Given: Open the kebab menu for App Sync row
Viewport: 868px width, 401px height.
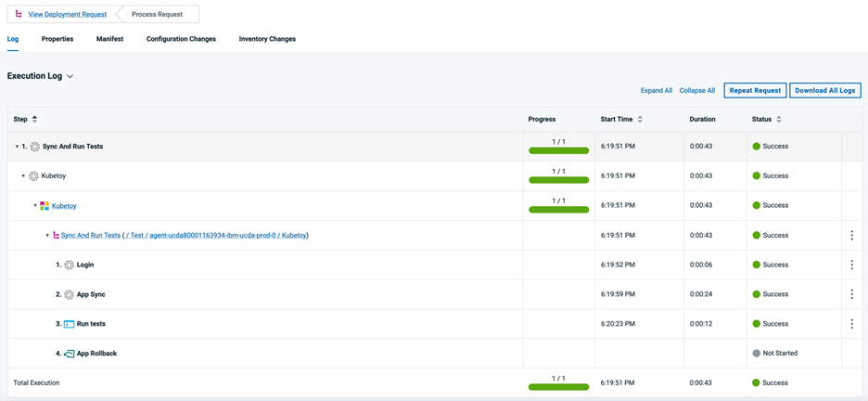Looking at the screenshot, I should 851,294.
